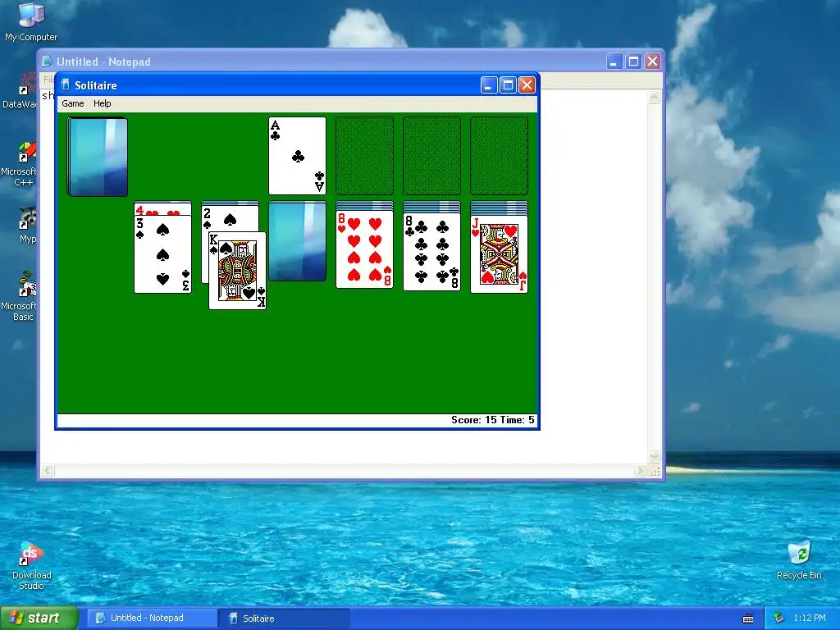Select the 4 of Hearts card
The width and height of the screenshot is (840, 630).
point(163,209)
